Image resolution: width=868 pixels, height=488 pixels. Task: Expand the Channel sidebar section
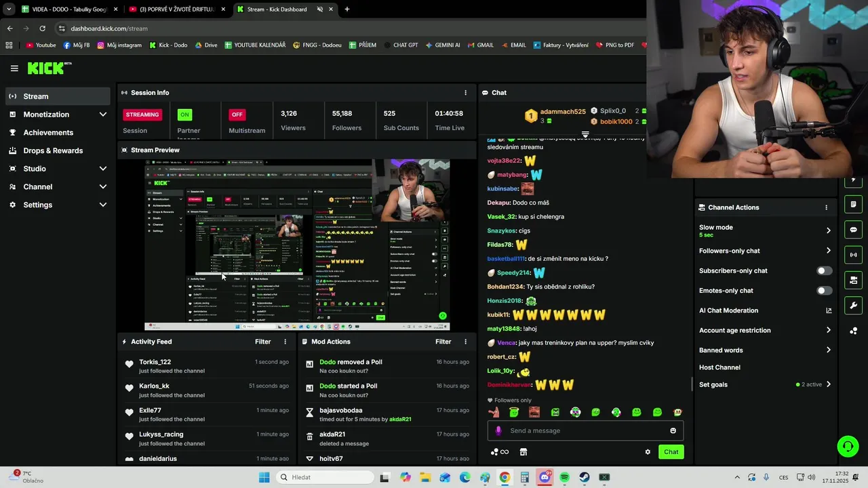pyautogui.click(x=103, y=187)
